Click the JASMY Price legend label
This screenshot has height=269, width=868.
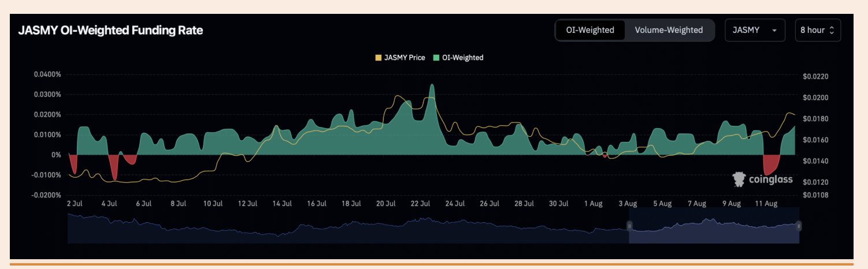tap(405, 58)
